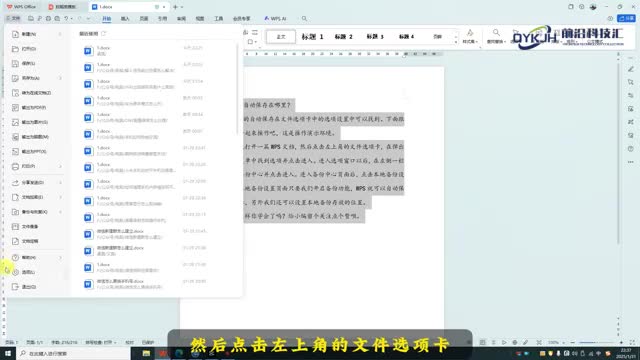This screenshot has width=640, height=360.
Task: Click the Edge browser taskbar icon
Action: 179,353
